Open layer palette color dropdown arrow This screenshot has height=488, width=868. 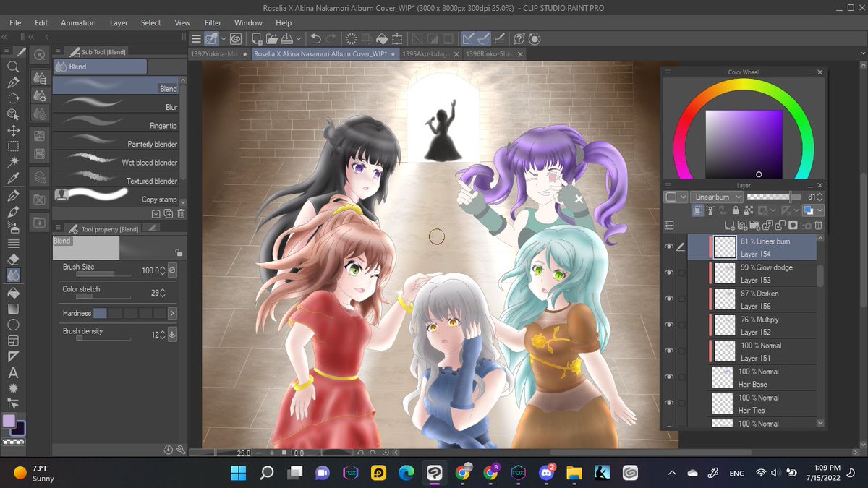coord(684,197)
